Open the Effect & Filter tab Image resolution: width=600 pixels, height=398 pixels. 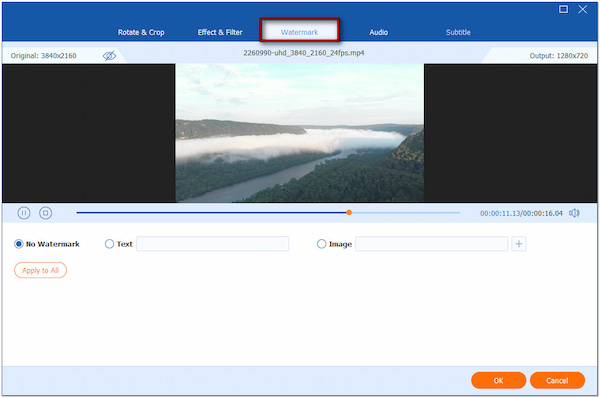(220, 32)
